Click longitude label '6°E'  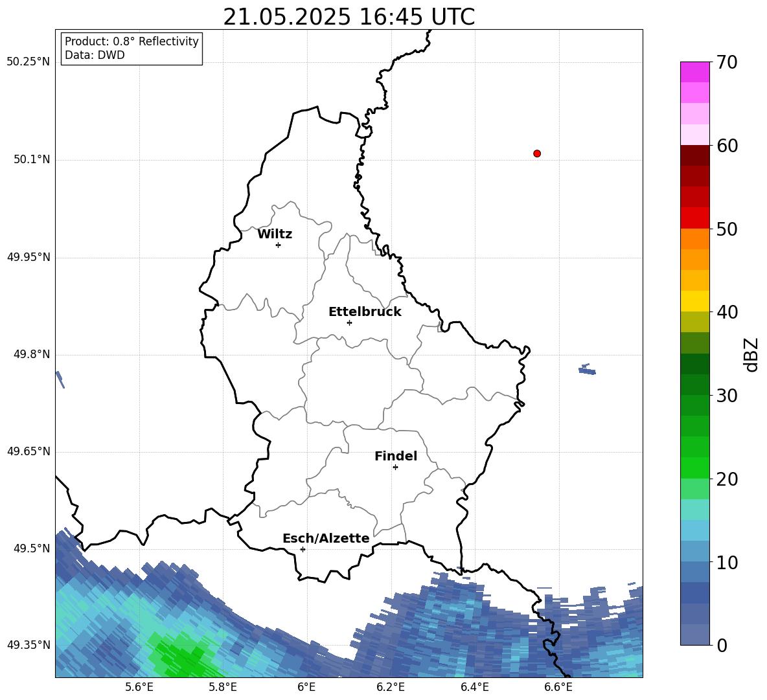click(x=306, y=687)
